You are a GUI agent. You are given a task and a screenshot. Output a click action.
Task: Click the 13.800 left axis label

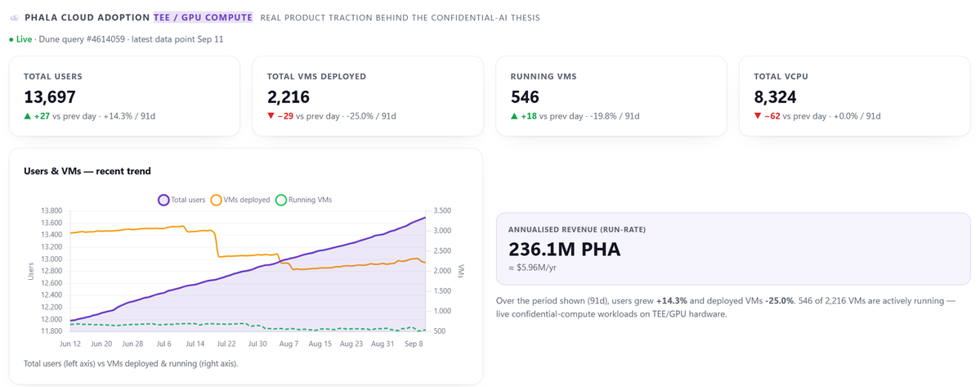click(51, 211)
